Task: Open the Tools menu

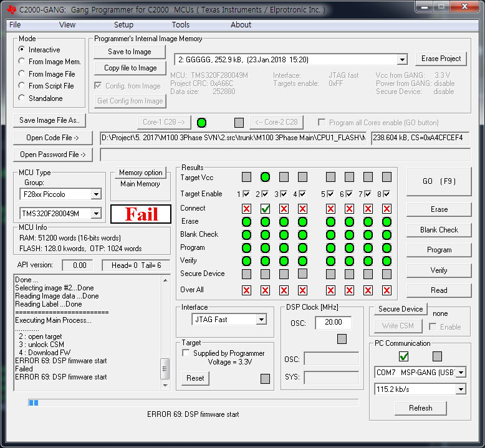Action: [x=181, y=25]
